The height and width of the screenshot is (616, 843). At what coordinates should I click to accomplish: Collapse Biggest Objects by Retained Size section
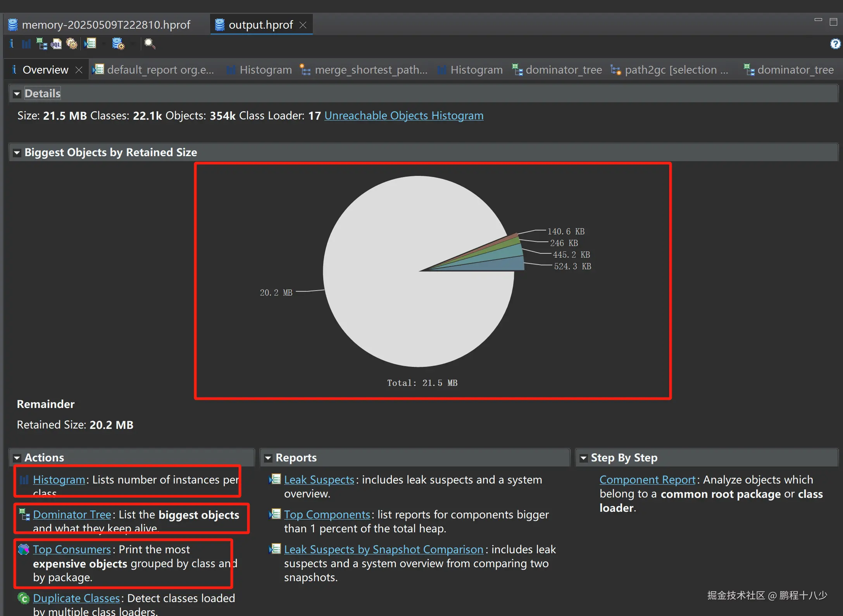pyautogui.click(x=17, y=153)
